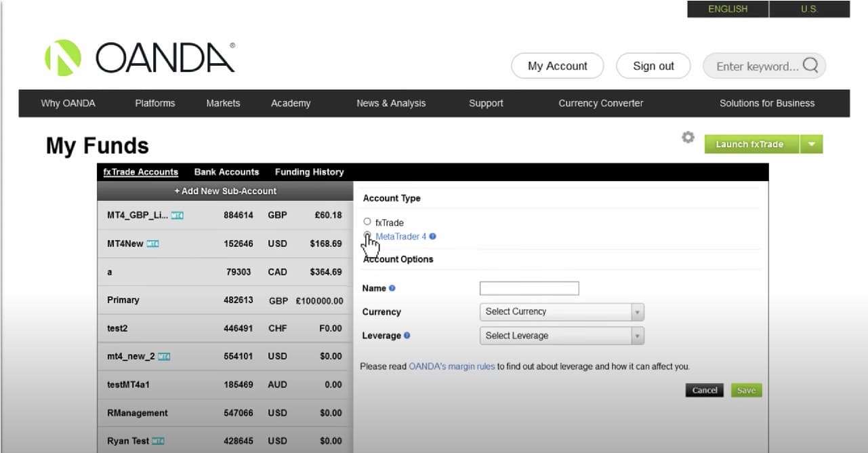Image resolution: width=868 pixels, height=453 pixels.
Task: Click the search magnifier icon
Action: pyautogui.click(x=810, y=66)
